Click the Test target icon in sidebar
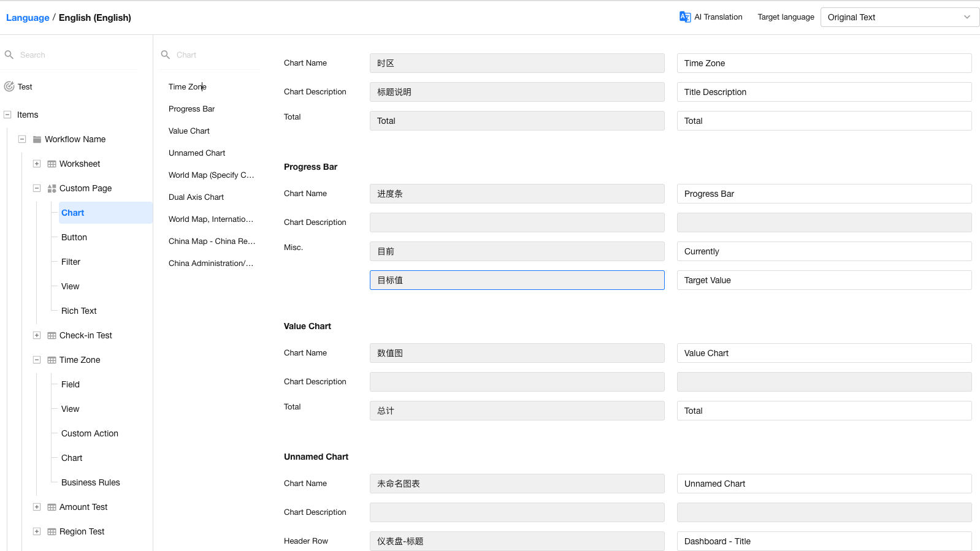 pyautogui.click(x=9, y=86)
